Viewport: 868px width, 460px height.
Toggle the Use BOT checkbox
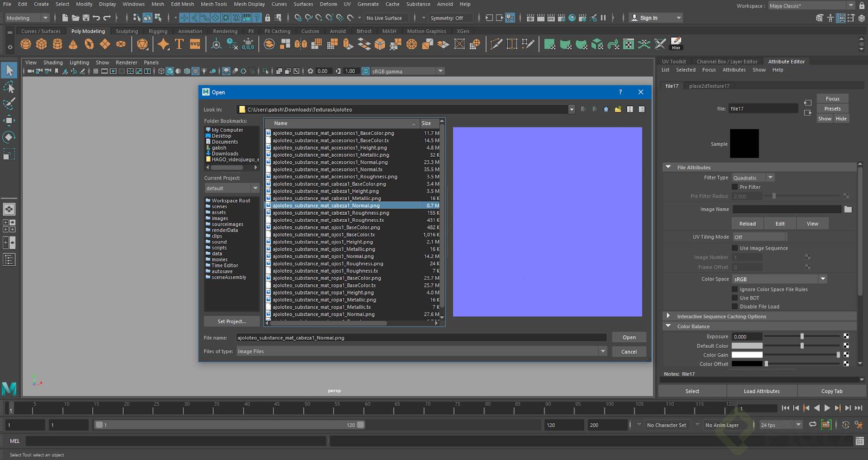735,298
